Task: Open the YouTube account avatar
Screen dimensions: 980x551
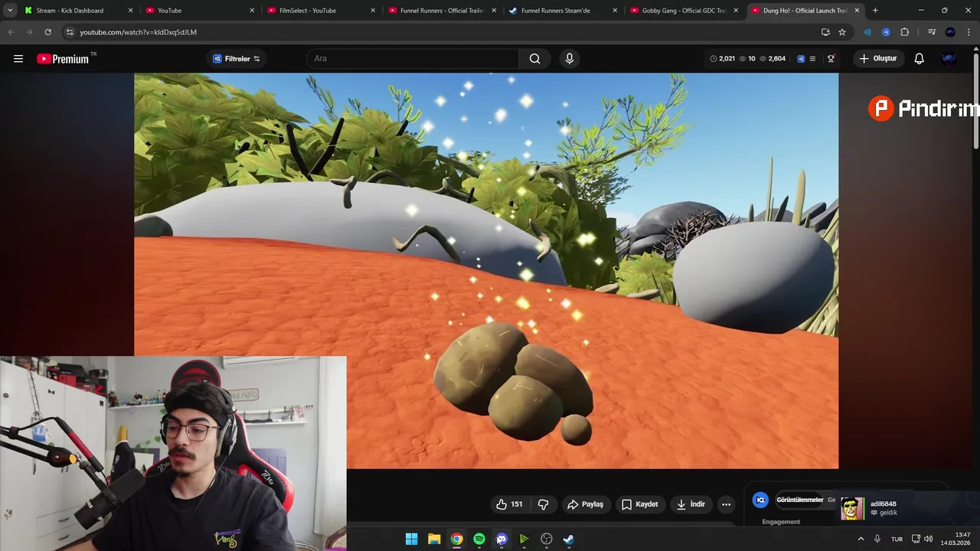Action: pos(949,59)
